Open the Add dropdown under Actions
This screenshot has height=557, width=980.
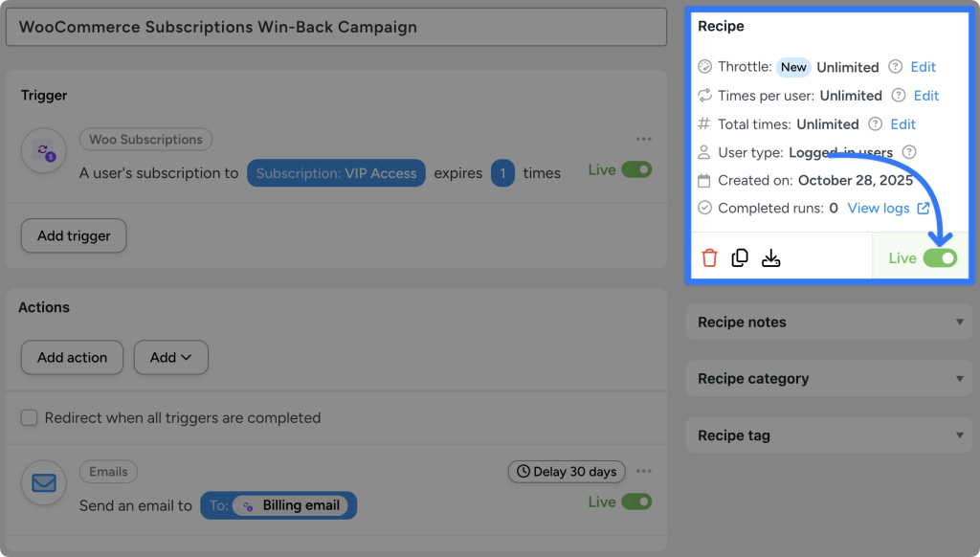170,357
